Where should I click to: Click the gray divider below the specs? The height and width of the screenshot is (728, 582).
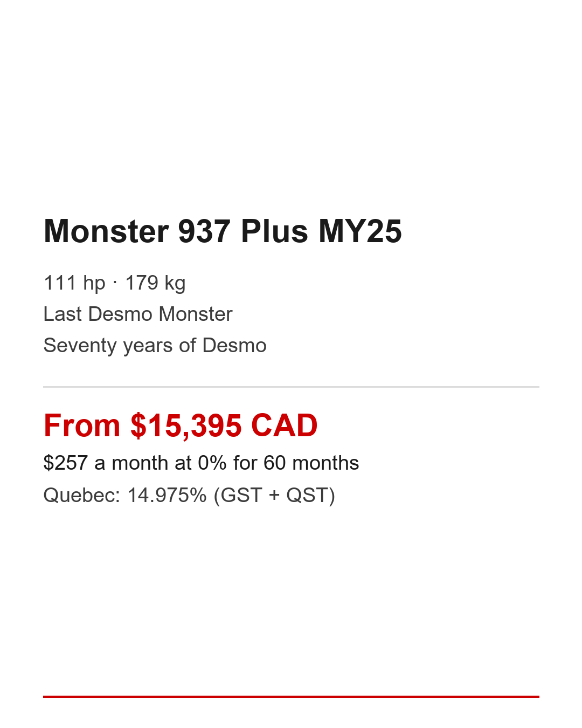click(x=291, y=387)
